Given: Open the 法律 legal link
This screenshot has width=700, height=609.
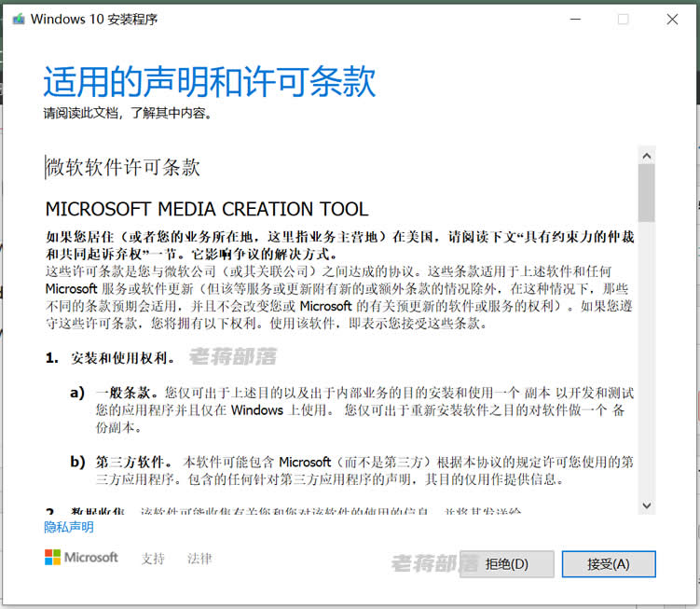Looking at the screenshot, I should 199,558.
